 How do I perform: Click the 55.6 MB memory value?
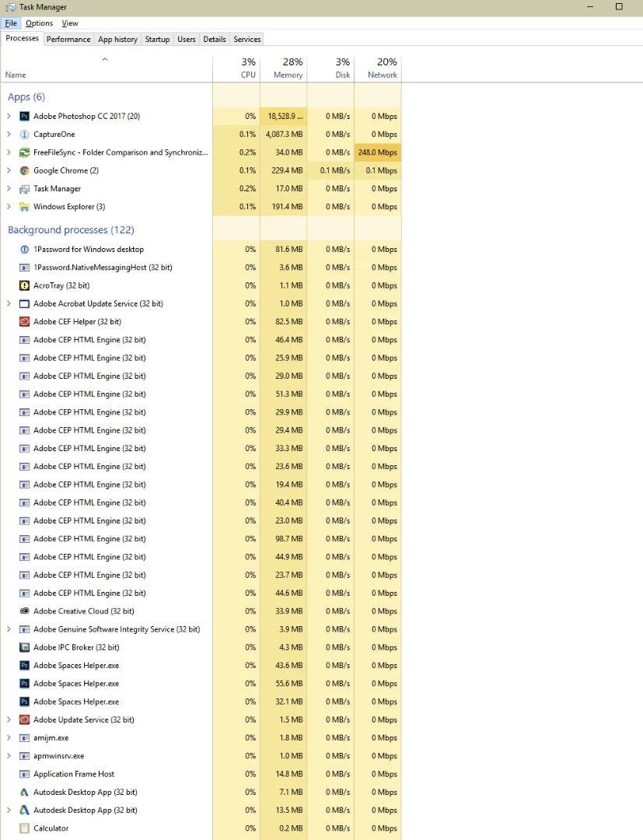tap(289, 684)
